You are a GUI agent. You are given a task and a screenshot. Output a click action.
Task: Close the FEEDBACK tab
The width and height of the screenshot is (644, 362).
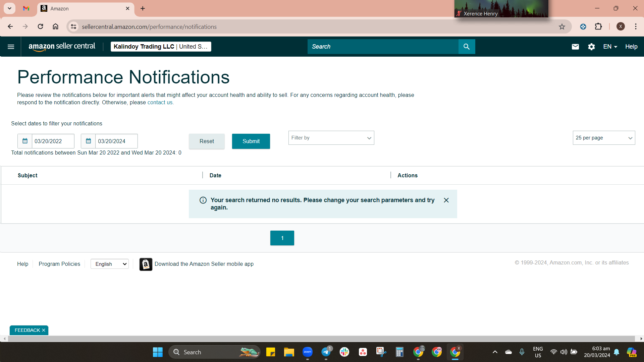pos(44,330)
